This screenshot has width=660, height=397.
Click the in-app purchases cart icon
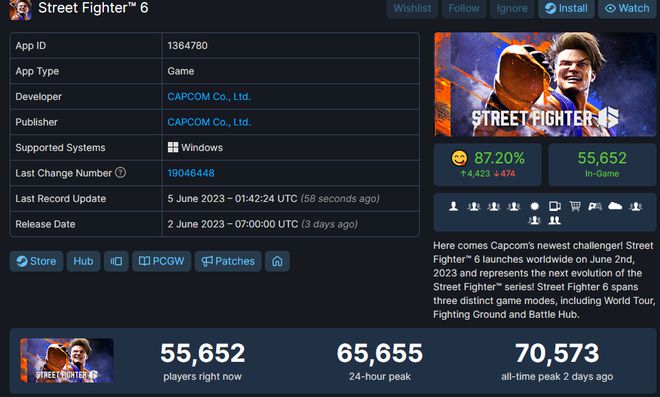click(x=575, y=206)
